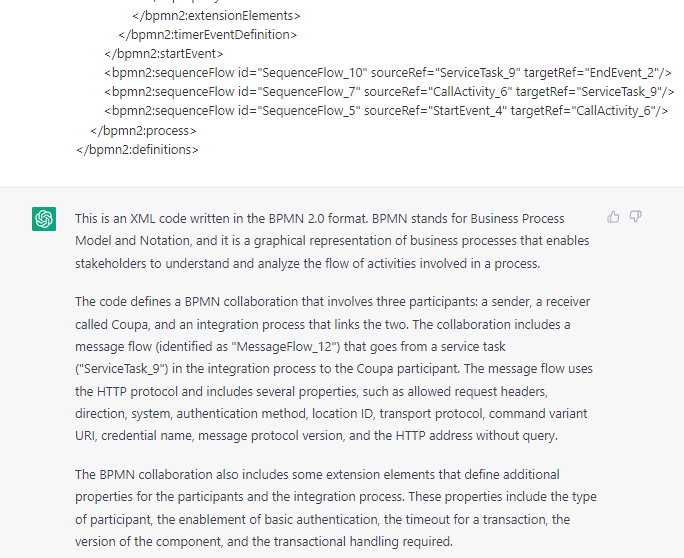Click the closing bpmn2:timerEventDefinition tag
684x558 pixels.
point(208,34)
